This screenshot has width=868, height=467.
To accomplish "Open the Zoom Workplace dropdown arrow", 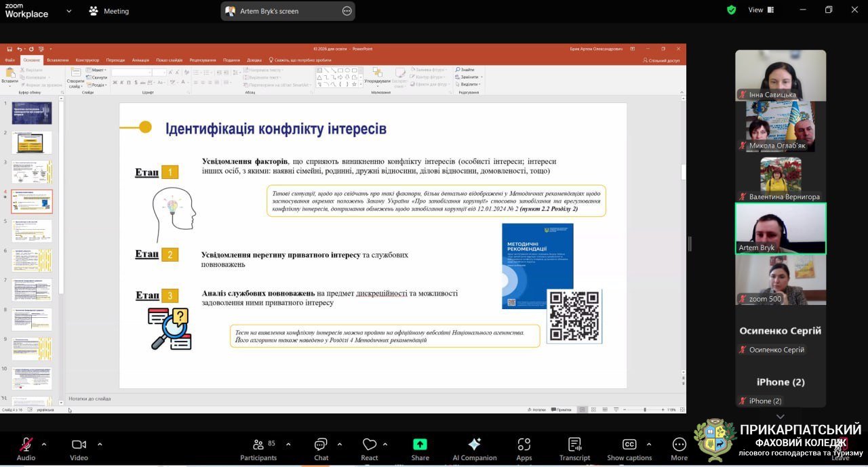I will 68,11.
